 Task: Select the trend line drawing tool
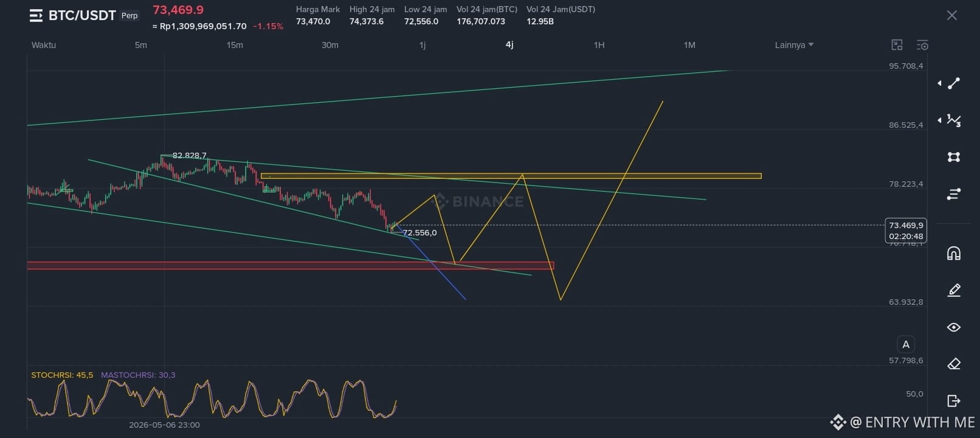(x=954, y=83)
